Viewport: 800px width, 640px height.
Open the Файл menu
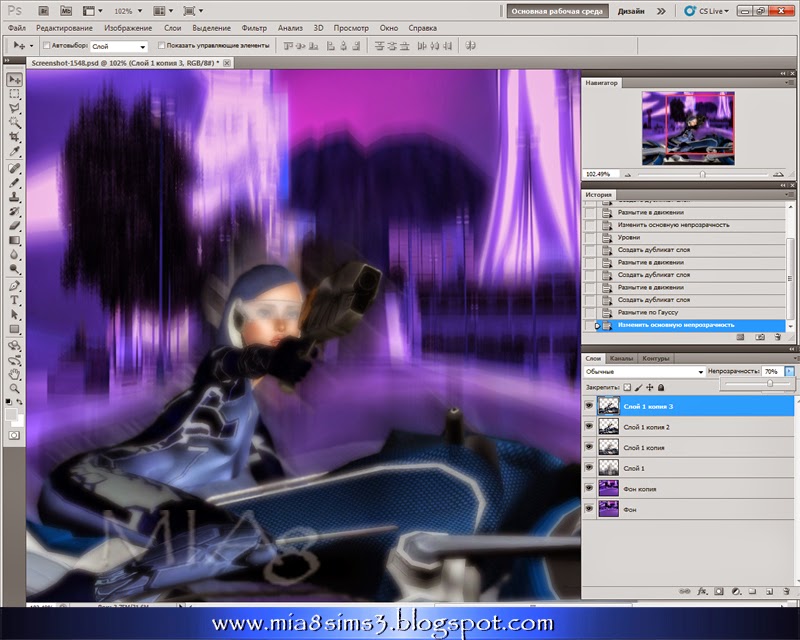(x=17, y=28)
